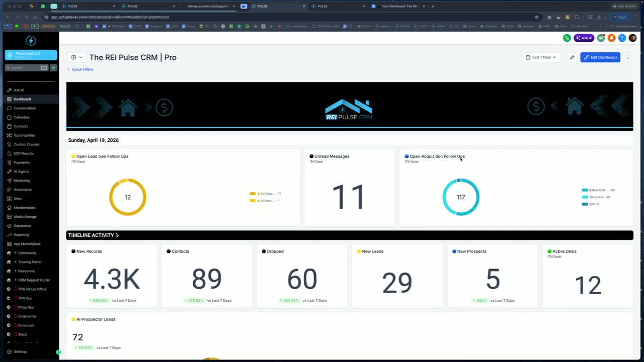Screen dimensions: 644x362
Task: Open the megaphone announcements icon
Action: (x=601, y=38)
